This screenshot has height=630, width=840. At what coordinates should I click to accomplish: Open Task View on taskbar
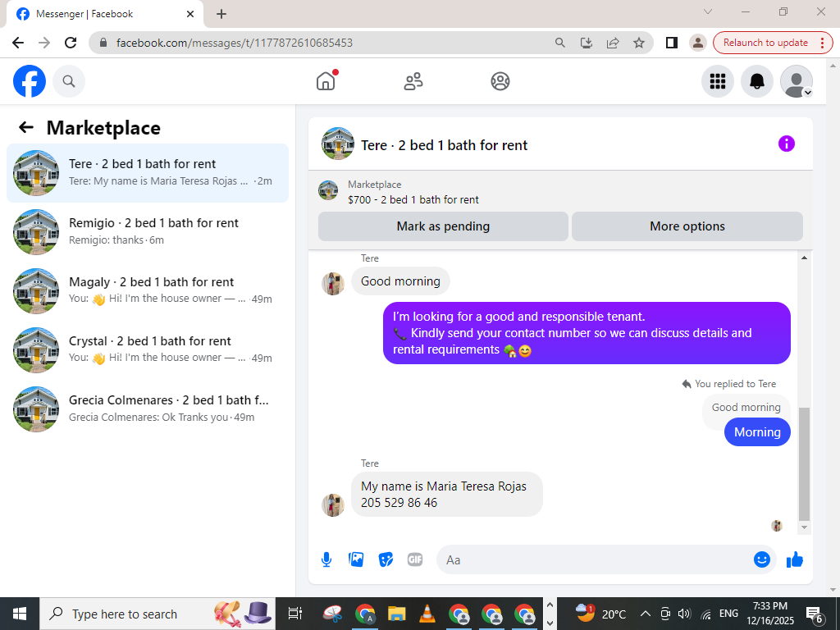(294, 614)
